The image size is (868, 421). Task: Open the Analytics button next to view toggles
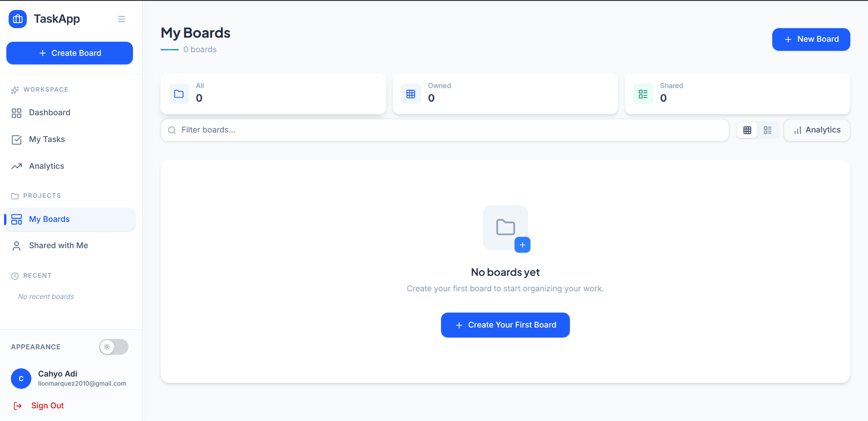point(817,130)
